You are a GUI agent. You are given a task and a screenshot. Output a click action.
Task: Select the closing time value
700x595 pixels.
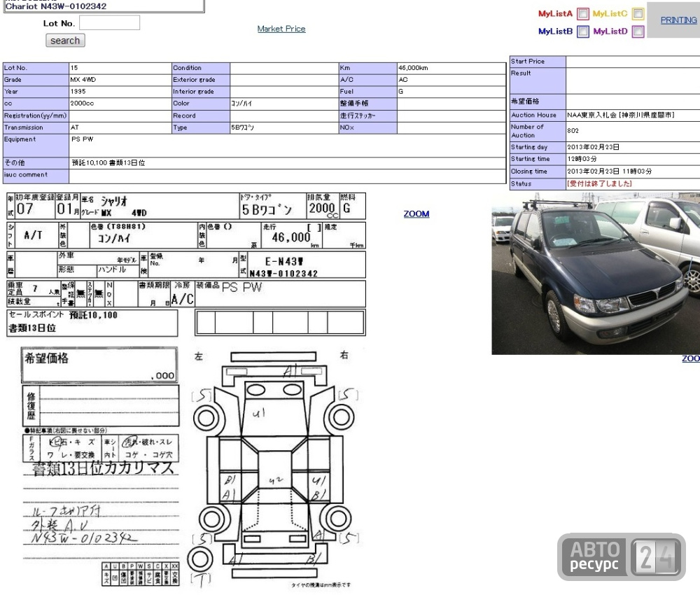tap(610, 171)
